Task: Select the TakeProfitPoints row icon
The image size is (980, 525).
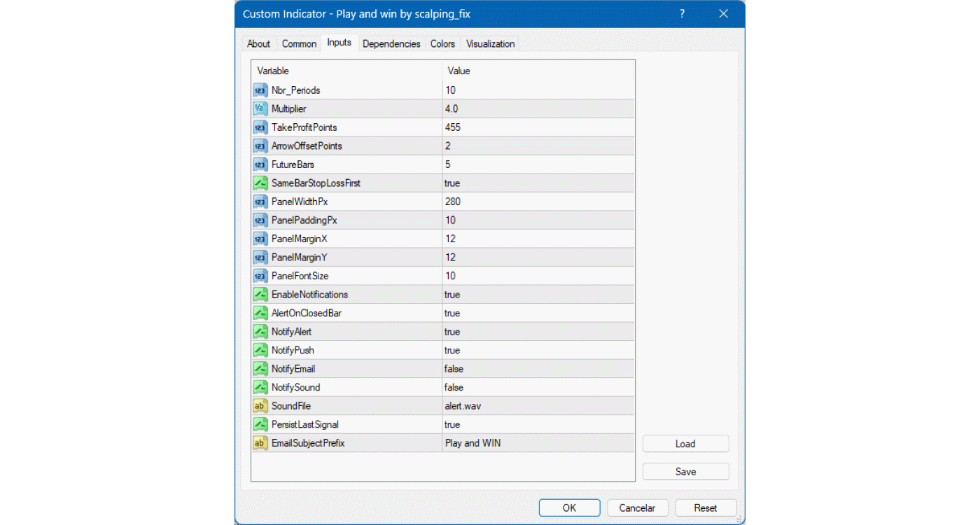Action: tap(260, 127)
